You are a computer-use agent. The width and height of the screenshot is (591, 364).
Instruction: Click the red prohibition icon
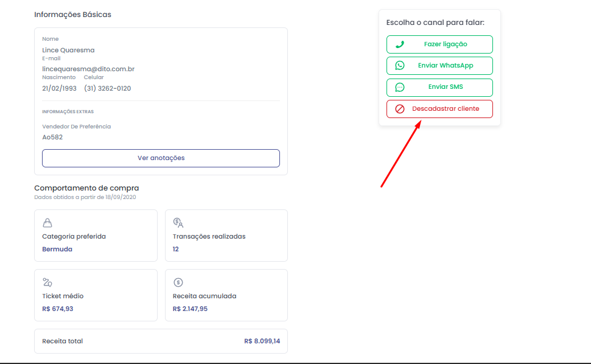[x=400, y=109]
